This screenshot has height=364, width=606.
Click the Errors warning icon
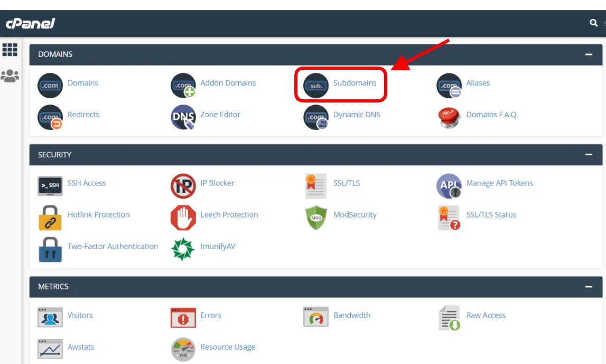183,317
